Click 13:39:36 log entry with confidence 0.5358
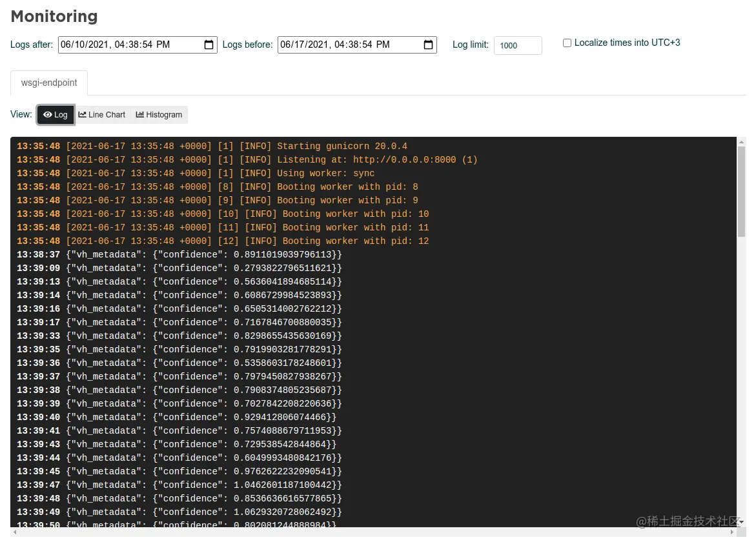Screen dimensions: 756x544 (x=179, y=363)
